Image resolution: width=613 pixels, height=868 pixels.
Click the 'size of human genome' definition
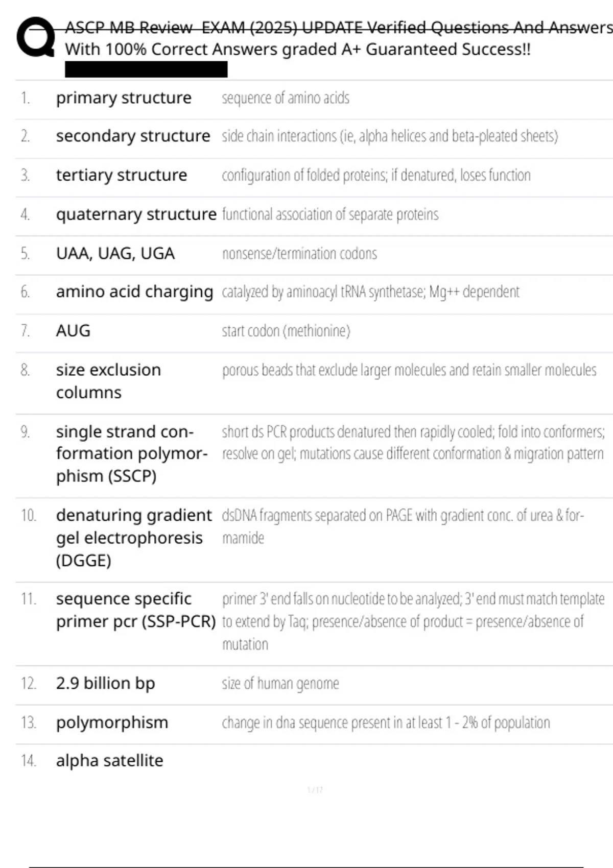(x=280, y=683)
